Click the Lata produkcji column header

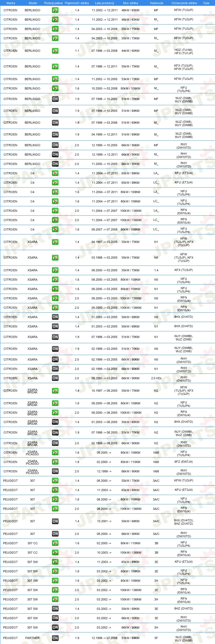point(104,3)
